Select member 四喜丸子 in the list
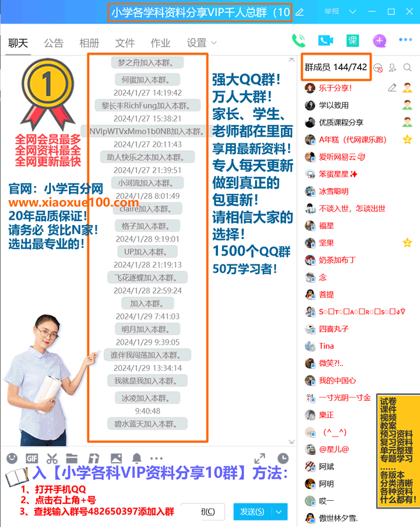Viewport: 420px width, 527px height. tap(333, 329)
